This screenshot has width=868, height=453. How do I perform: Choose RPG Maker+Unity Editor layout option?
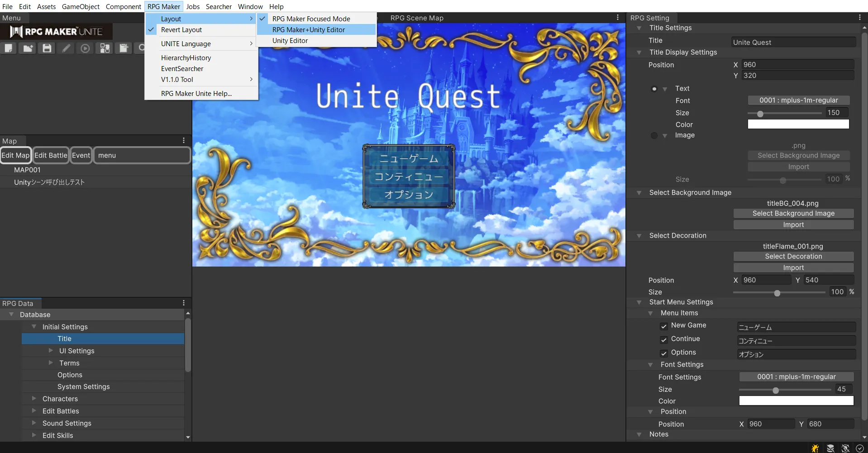point(309,30)
